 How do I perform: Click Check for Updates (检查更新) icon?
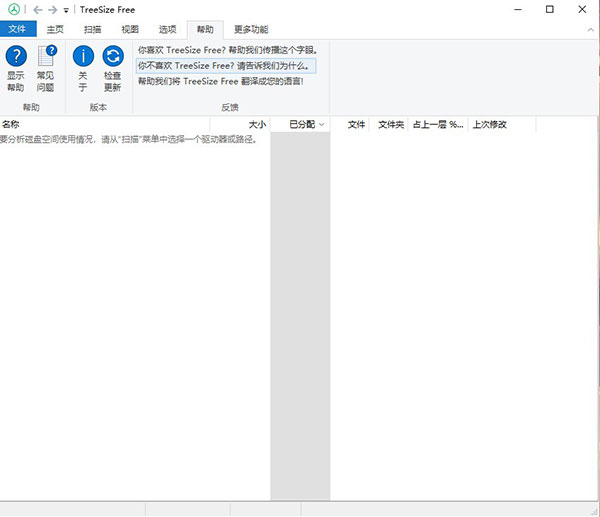113,56
